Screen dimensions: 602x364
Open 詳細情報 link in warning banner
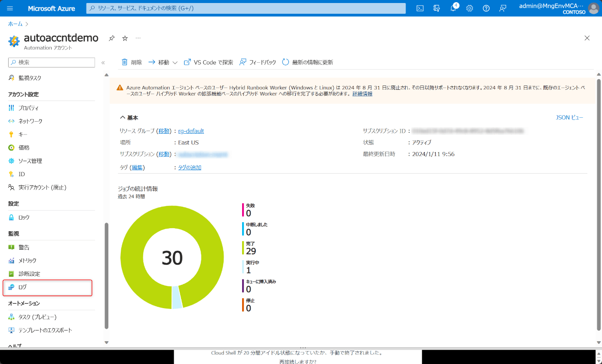pos(362,94)
